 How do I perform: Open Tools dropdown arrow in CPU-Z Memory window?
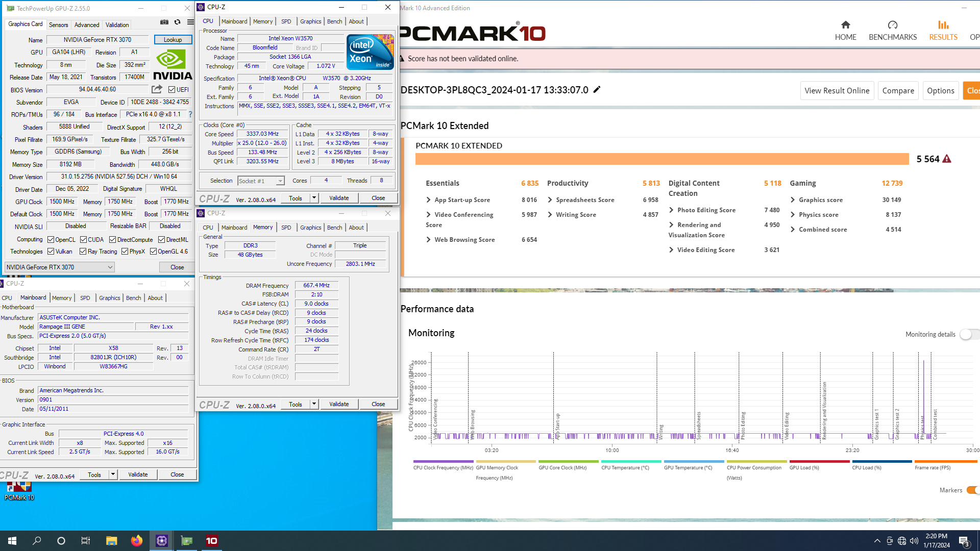[314, 404]
